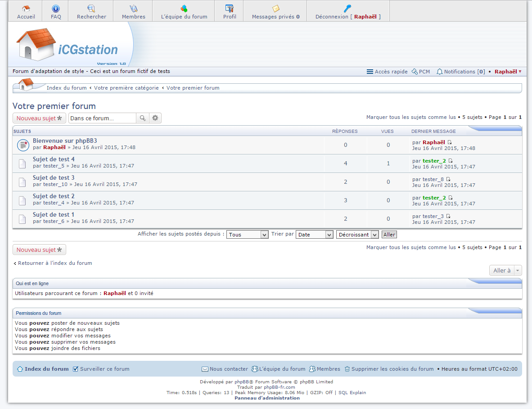Click the iCGstation house logo

(36, 45)
